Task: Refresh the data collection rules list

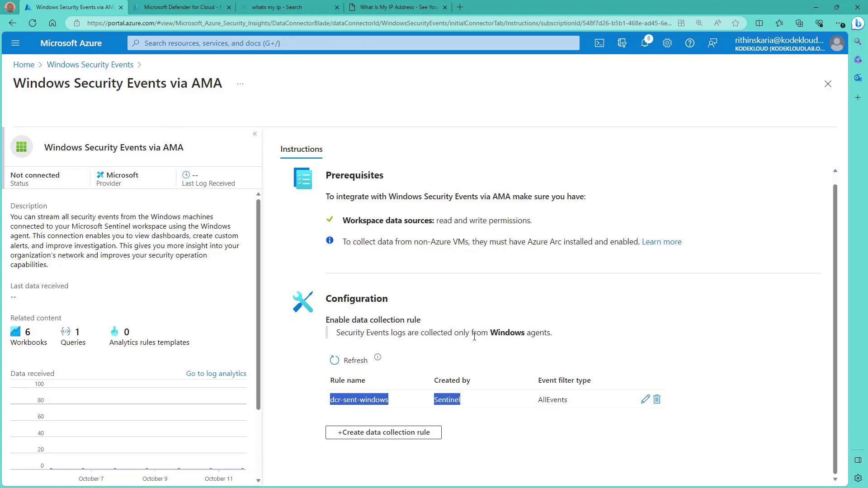Action: (349, 361)
